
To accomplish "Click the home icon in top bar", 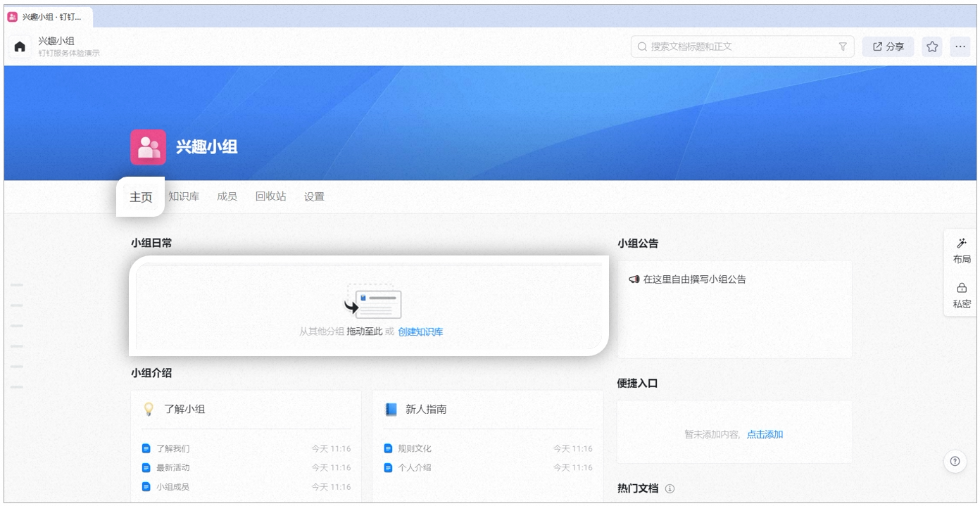I will click(20, 46).
